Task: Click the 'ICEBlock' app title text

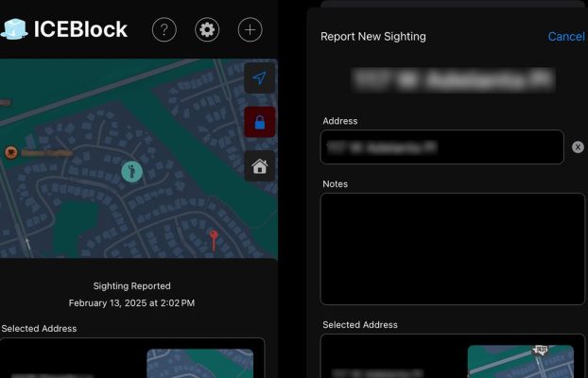Action: [80, 29]
